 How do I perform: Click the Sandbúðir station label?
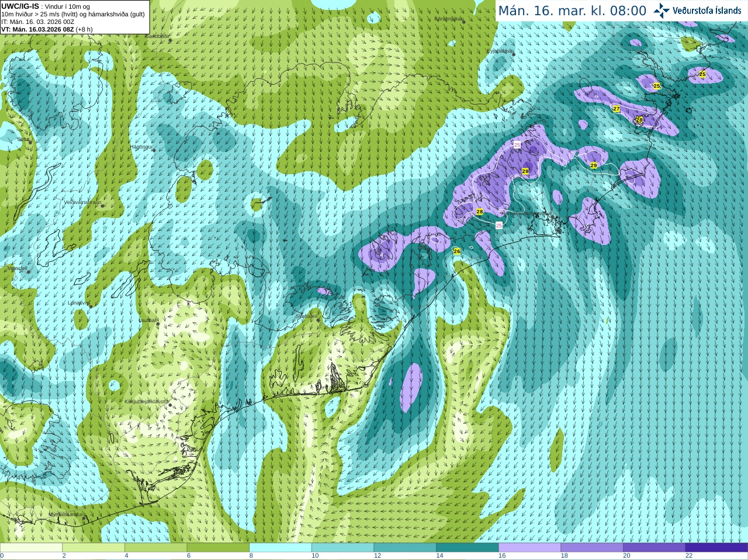click(157, 36)
